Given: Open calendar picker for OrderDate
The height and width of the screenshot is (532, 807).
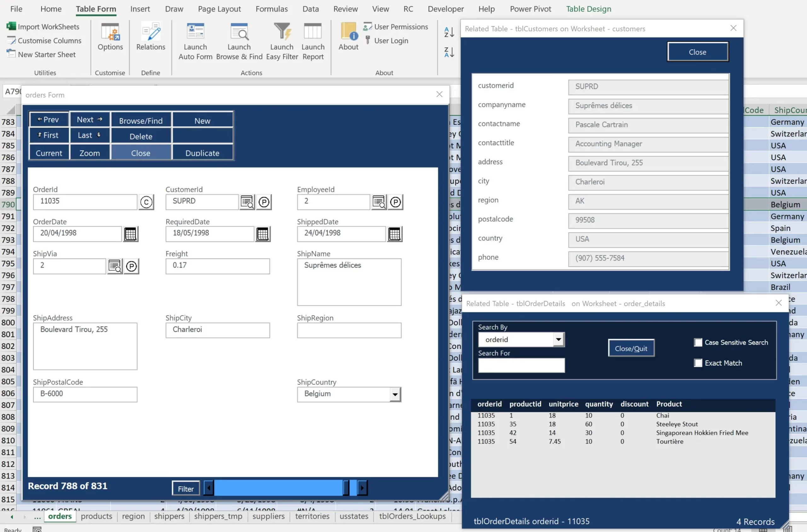Looking at the screenshot, I should [x=130, y=234].
